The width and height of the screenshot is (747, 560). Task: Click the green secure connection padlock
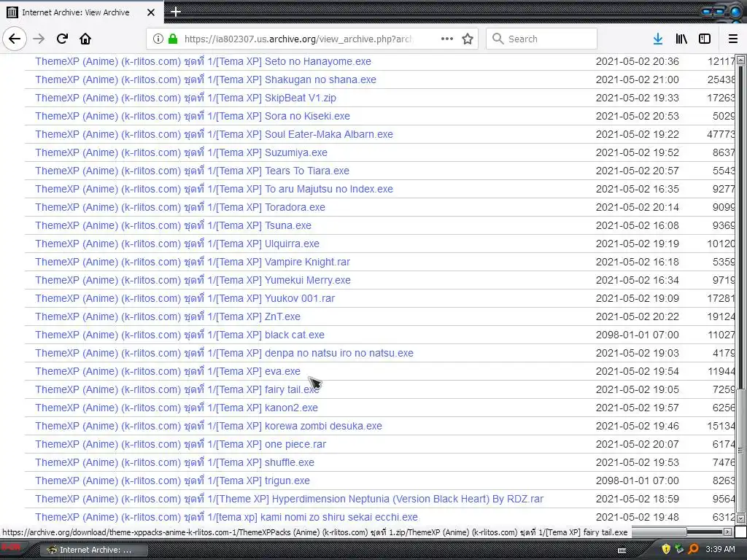173,39
